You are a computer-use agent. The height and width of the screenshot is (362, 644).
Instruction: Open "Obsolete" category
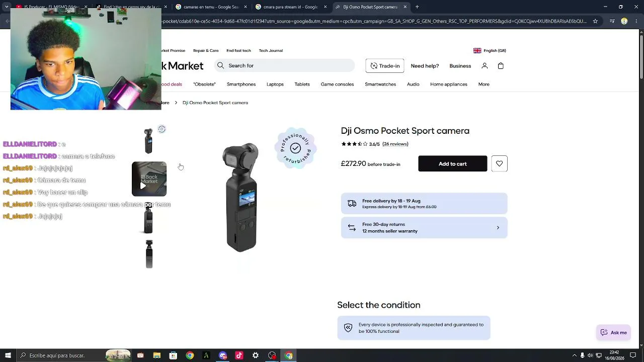point(204,84)
